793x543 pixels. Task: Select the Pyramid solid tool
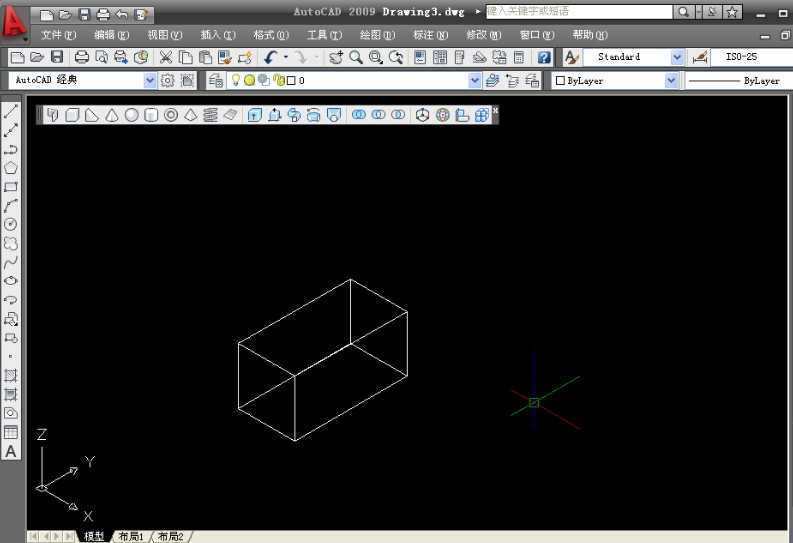[191, 115]
